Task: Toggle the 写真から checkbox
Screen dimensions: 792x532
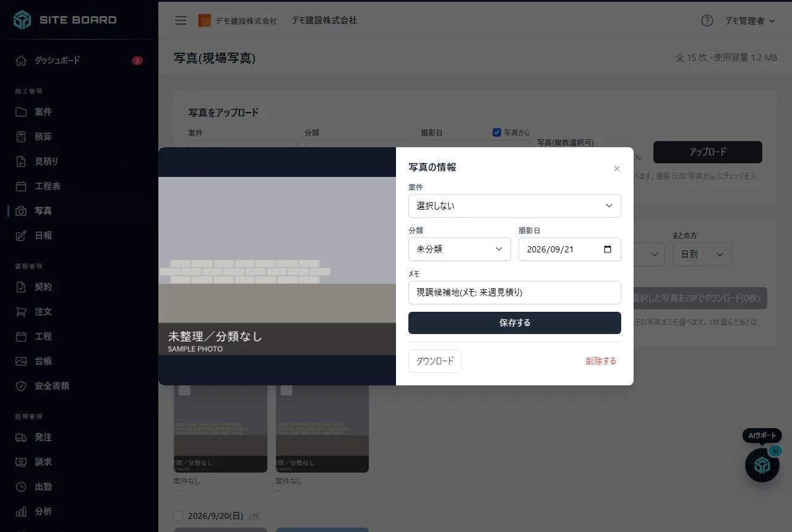Action: [x=497, y=132]
